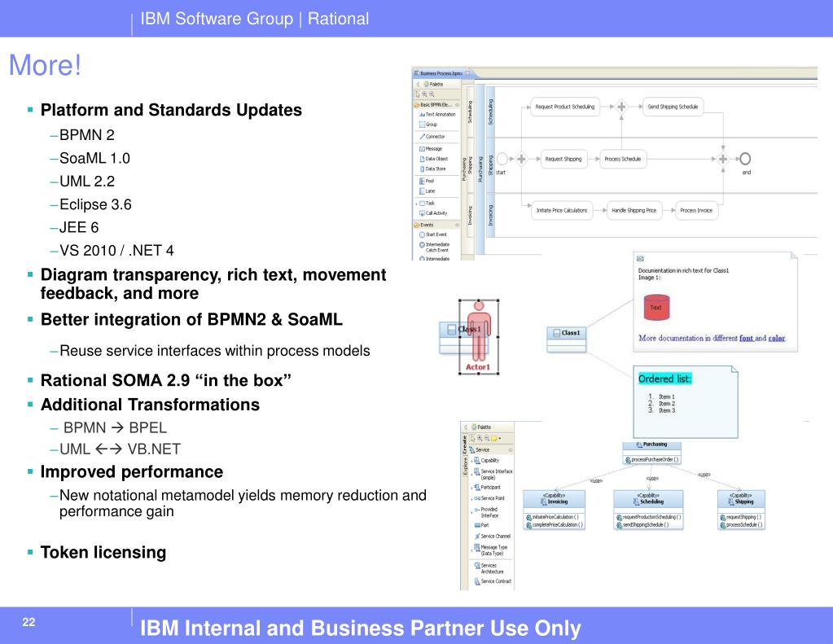
Task: Select the Data Store tool
Action: click(x=432, y=169)
